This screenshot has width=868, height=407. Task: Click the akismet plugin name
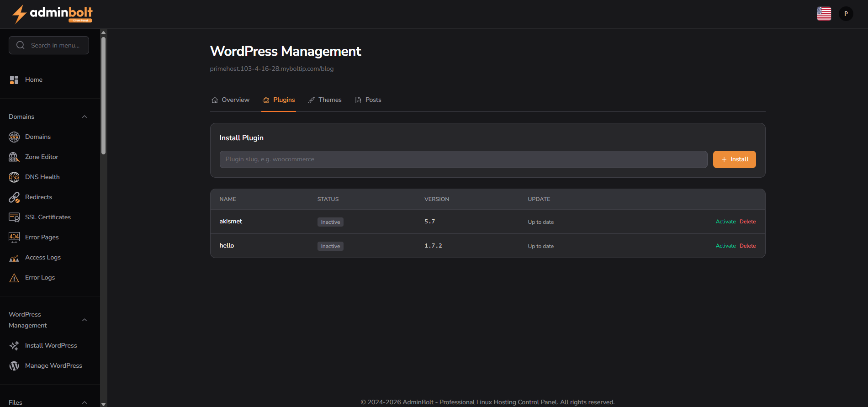coord(231,221)
